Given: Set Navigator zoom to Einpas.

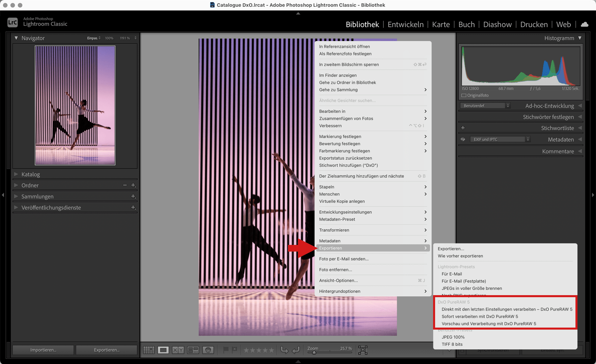Looking at the screenshot, I should [x=92, y=38].
